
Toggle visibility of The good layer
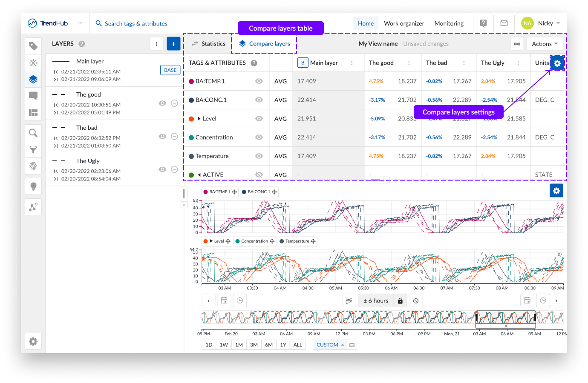pos(162,103)
